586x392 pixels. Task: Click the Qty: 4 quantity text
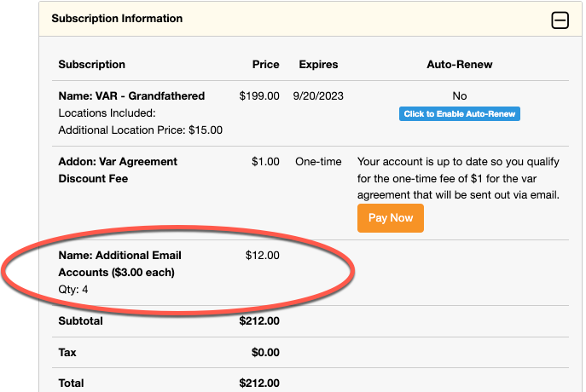click(x=73, y=290)
